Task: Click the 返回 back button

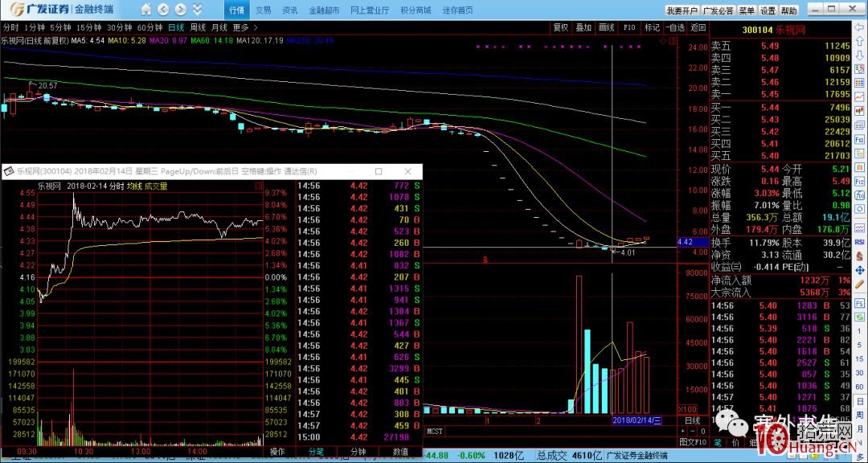Action: click(x=698, y=27)
